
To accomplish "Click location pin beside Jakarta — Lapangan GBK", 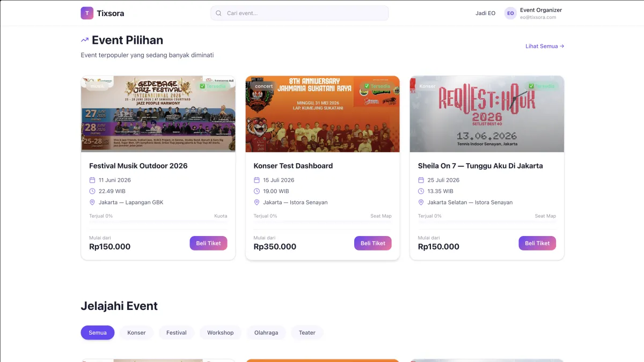I will [92, 203].
